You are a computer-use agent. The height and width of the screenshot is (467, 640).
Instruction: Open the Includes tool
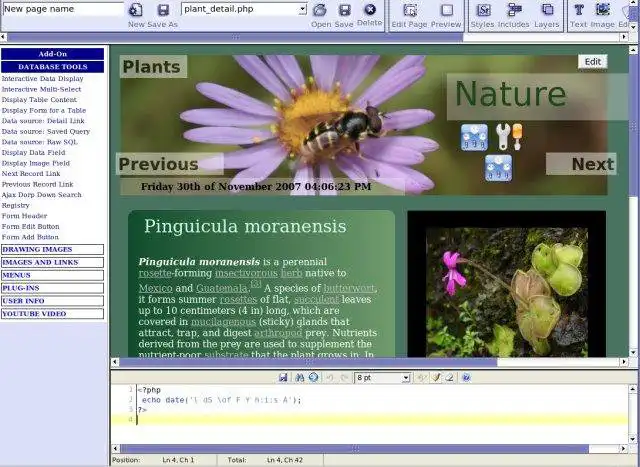[x=514, y=11]
